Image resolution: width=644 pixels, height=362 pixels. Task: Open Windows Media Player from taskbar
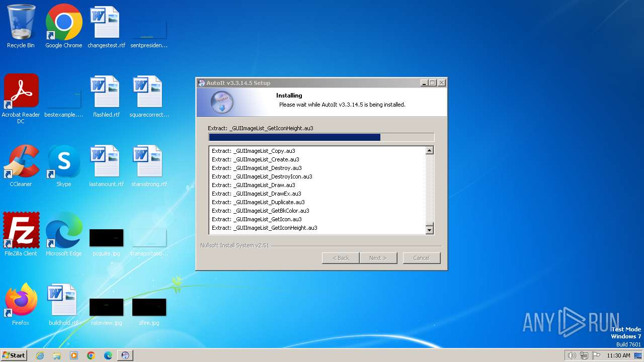pos(74,355)
